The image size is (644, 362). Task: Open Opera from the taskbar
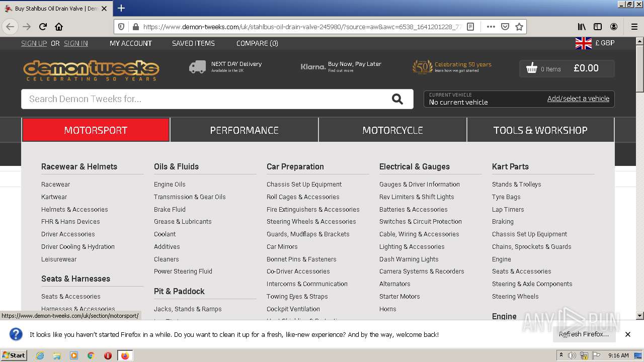[x=108, y=355]
